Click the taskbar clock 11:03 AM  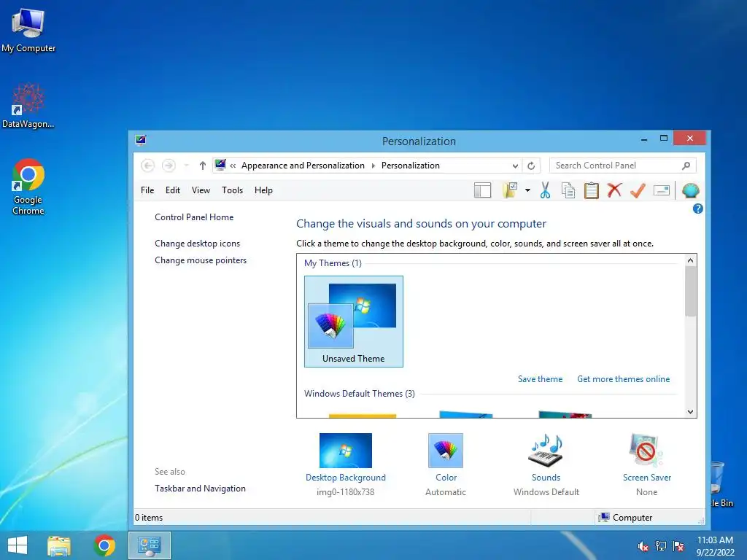click(715, 540)
